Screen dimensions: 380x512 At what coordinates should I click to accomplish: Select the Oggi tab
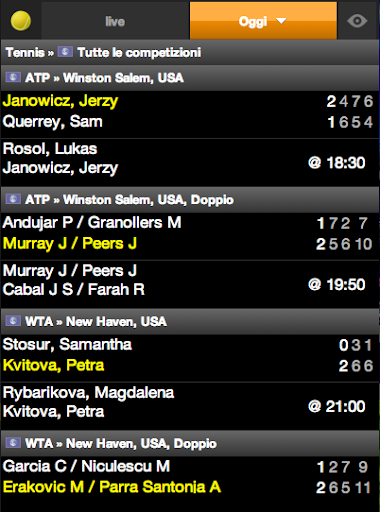coord(263,21)
